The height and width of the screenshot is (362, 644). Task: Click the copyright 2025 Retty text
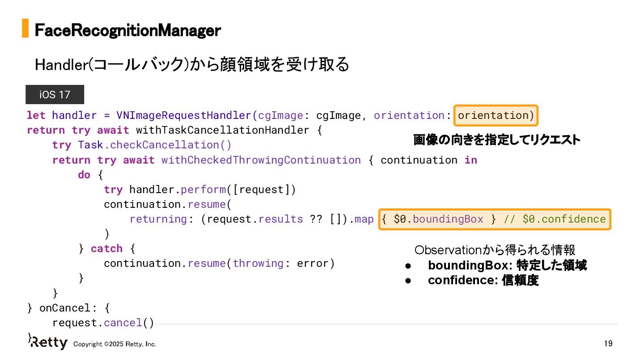coord(114,344)
